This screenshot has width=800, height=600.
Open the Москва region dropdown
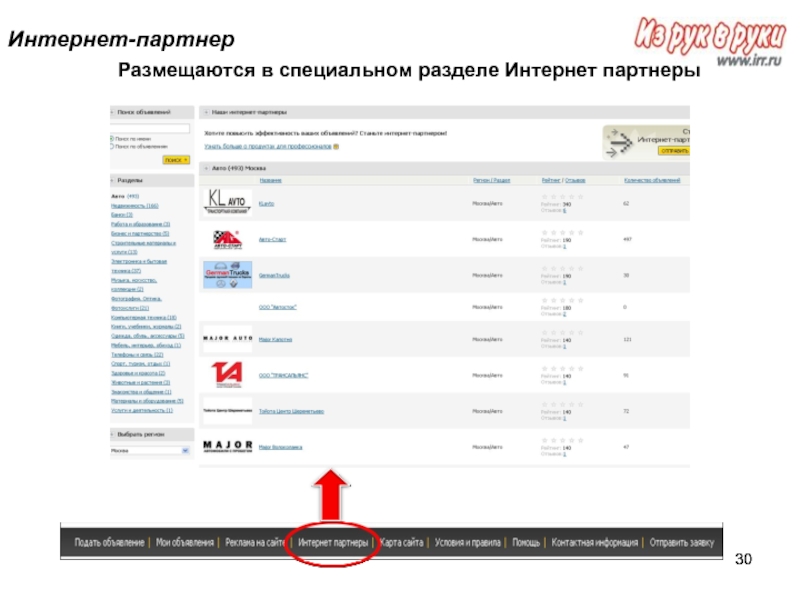point(150,451)
